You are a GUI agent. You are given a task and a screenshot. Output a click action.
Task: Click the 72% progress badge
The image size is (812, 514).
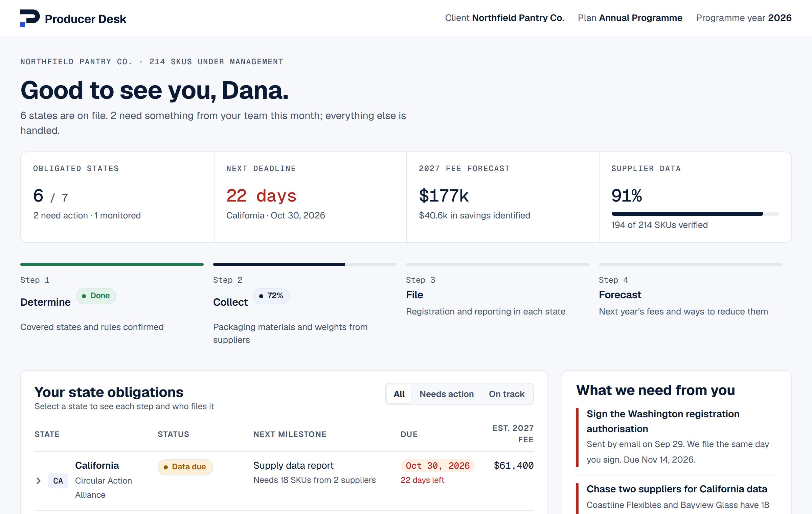click(271, 296)
